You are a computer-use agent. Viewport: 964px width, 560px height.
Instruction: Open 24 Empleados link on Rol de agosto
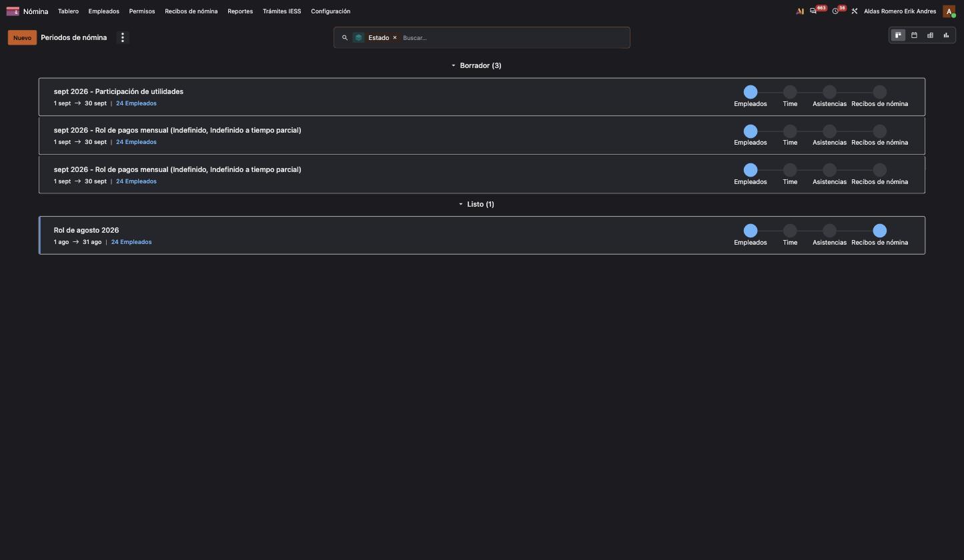pos(131,242)
